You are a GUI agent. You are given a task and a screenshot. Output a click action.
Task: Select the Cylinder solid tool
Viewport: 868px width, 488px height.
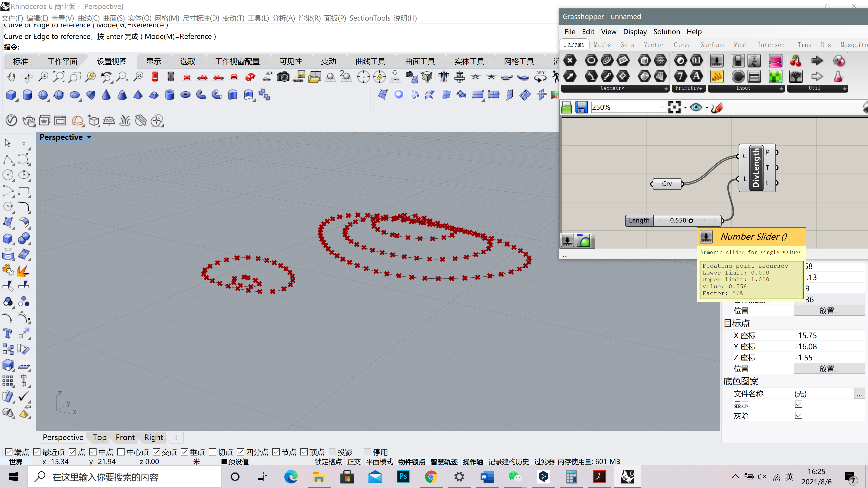(27, 95)
